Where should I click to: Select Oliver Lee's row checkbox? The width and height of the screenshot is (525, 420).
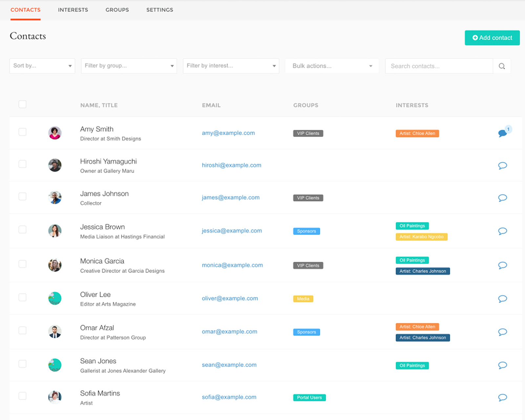coord(22,297)
